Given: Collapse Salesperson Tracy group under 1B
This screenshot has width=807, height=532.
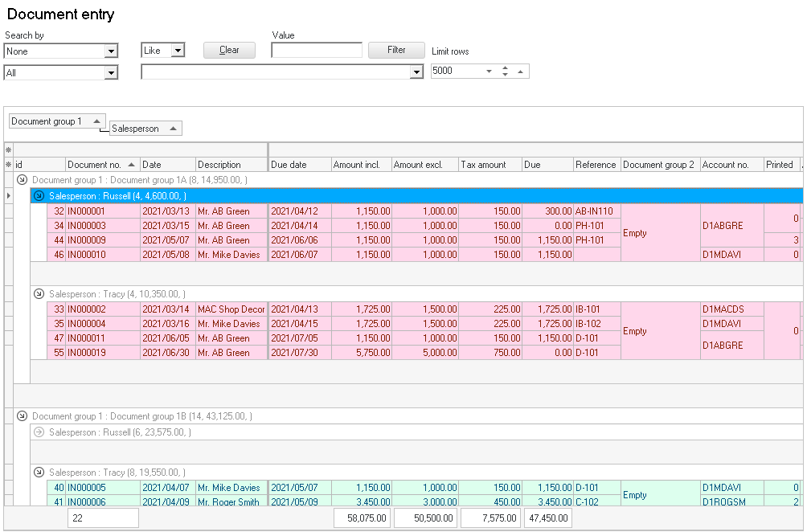Looking at the screenshot, I should [39, 473].
